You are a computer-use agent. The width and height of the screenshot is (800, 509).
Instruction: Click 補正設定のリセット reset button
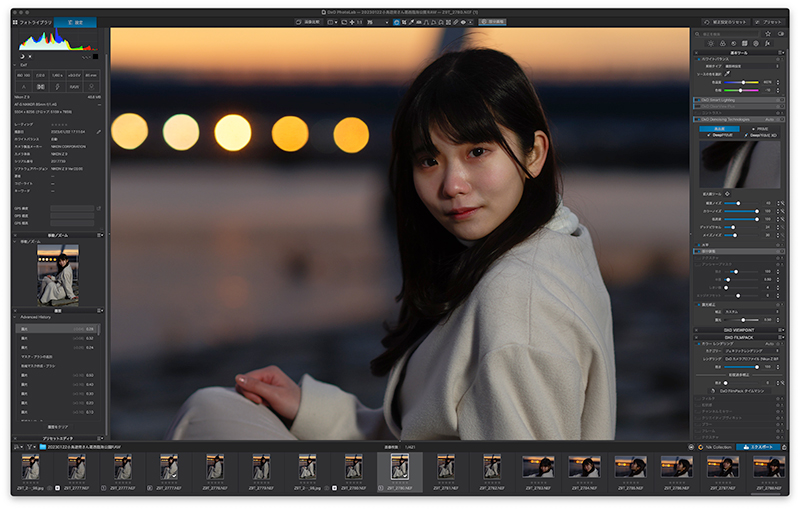725,22
